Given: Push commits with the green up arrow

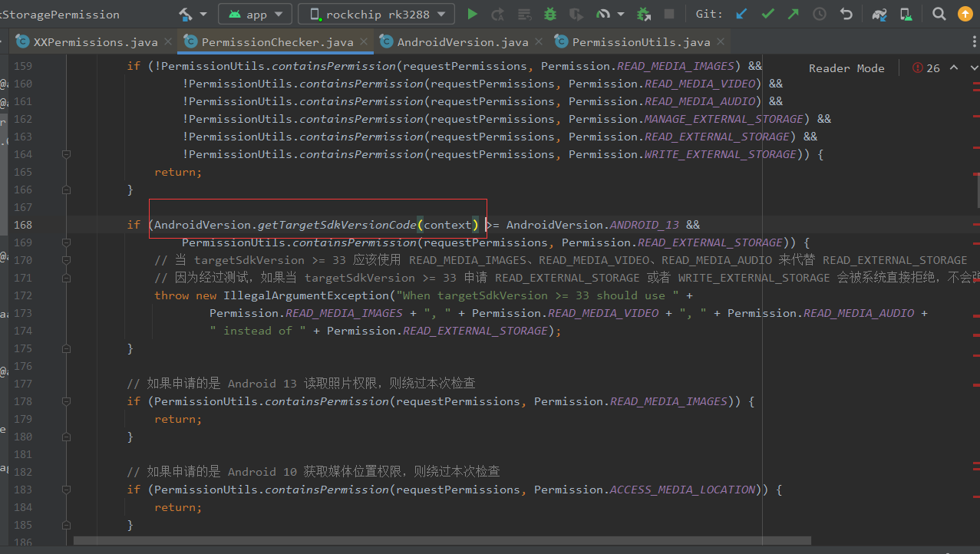Looking at the screenshot, I should (793, 13).
